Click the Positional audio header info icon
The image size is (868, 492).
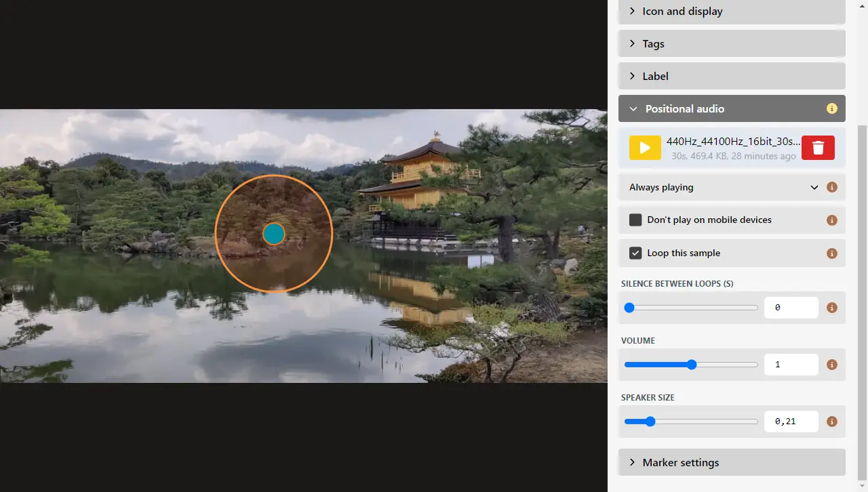click(831, 108)
